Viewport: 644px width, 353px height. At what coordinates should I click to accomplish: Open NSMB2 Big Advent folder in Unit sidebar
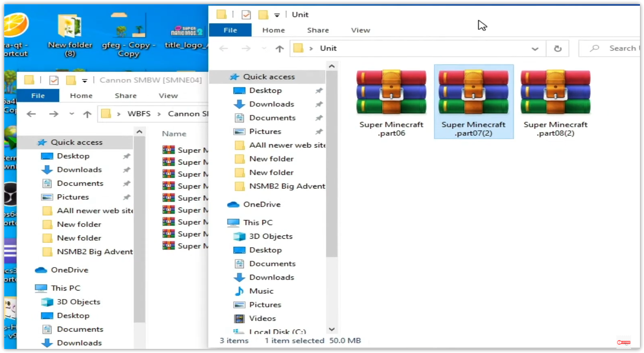pos(287,186)
